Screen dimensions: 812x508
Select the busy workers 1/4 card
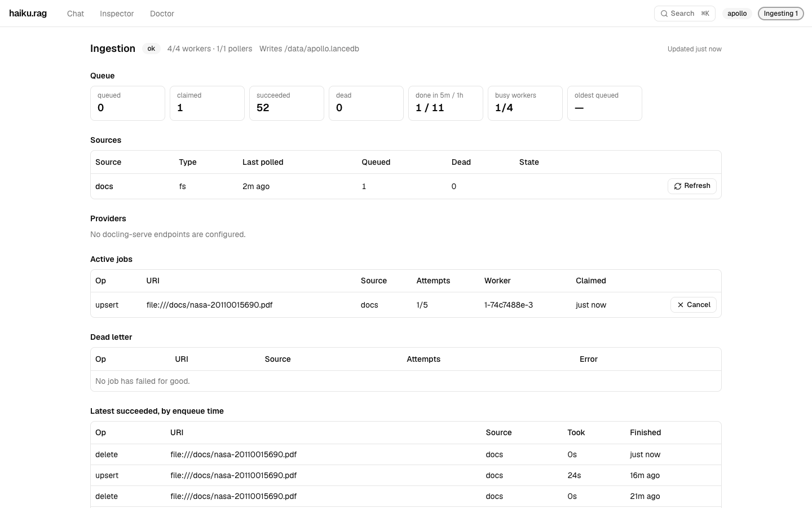click(x=525, y=103)
